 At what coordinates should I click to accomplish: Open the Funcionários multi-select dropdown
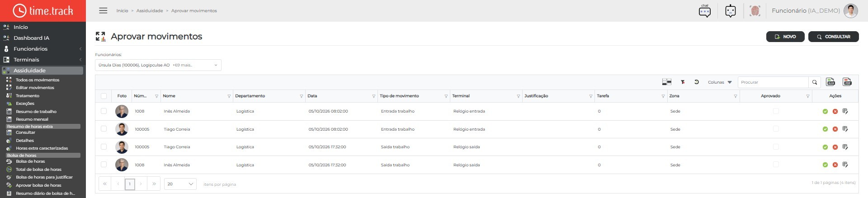pos(158,65)
